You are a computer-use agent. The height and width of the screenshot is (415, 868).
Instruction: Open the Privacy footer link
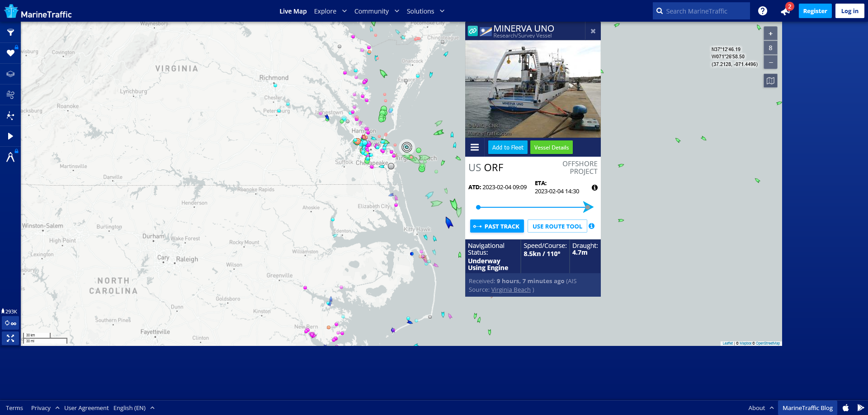pyautogui.click(x=41, y=408)
